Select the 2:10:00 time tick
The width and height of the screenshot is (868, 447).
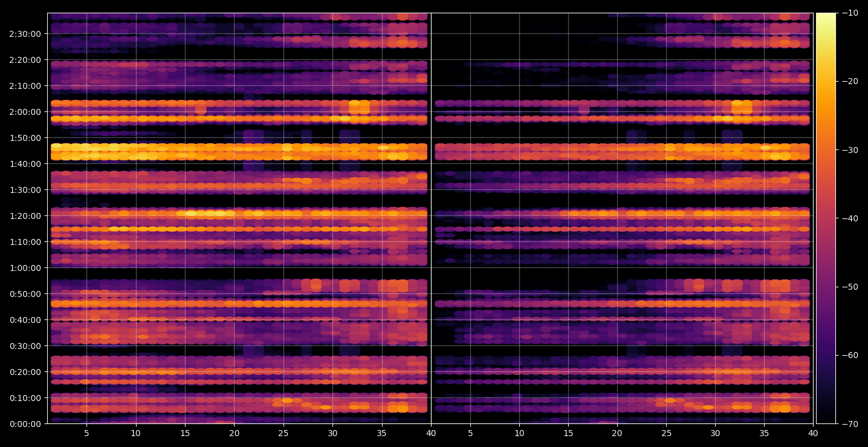point(25,86)
